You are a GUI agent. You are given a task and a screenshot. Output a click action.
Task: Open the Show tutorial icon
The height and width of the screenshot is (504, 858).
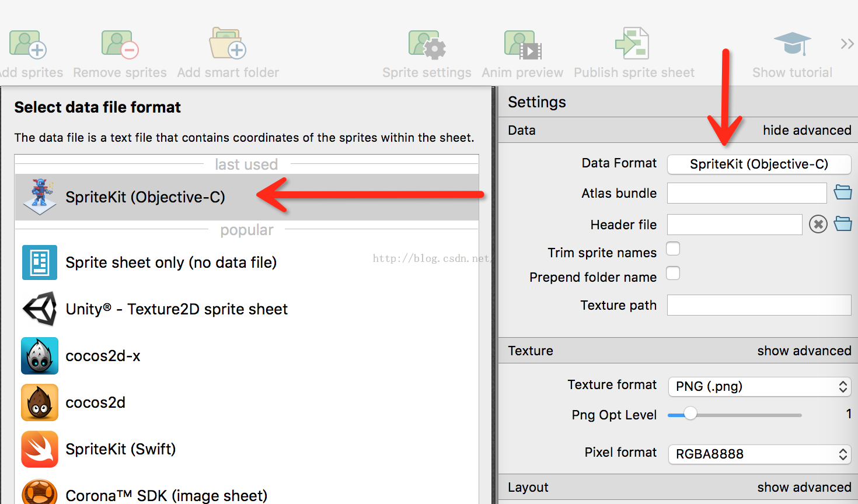pyautogui.click(x=792, y=44)
